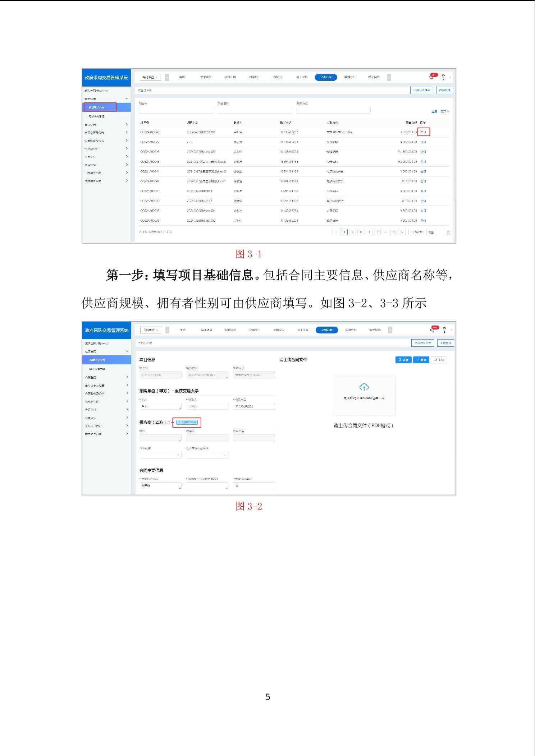Select 采购合同 tab in Figure 3-1
This screenshot has height=756, width=535.
(x=326, y=77)
